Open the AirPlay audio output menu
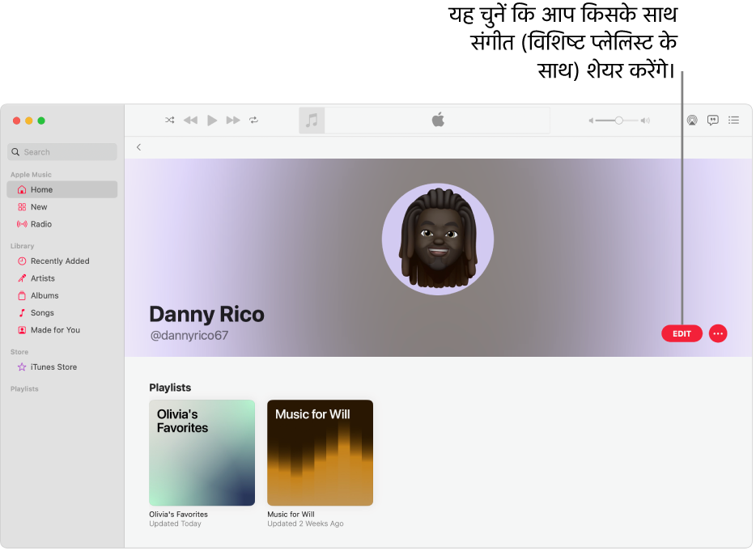The image size is (756, 551). point(692,120)
